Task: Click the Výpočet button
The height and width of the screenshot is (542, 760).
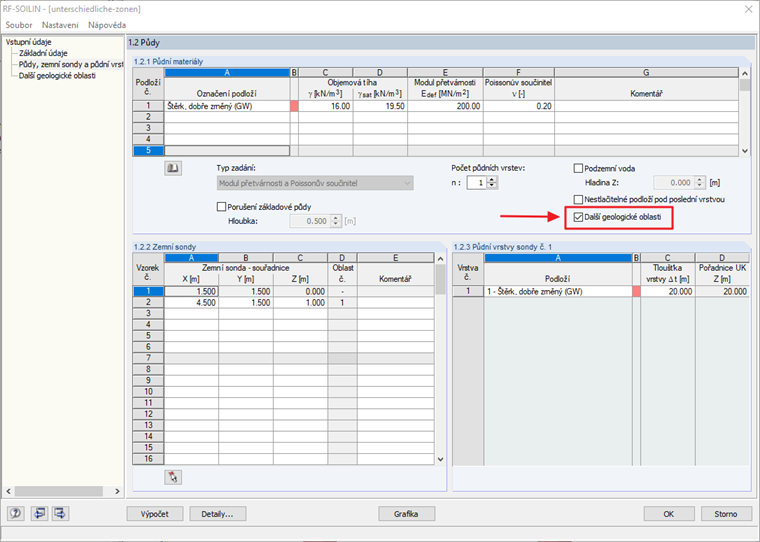Action: tap(155, 514)
